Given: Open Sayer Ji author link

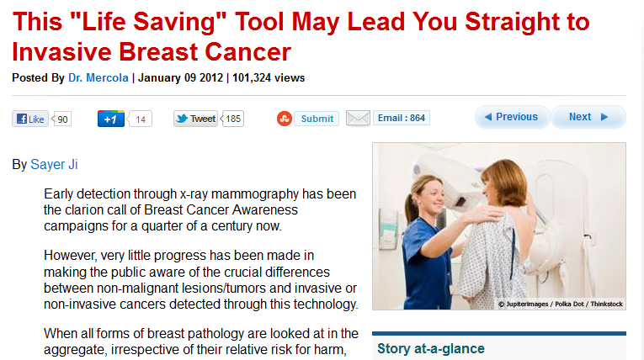Looking at the screenshot, I should [54, 164].
